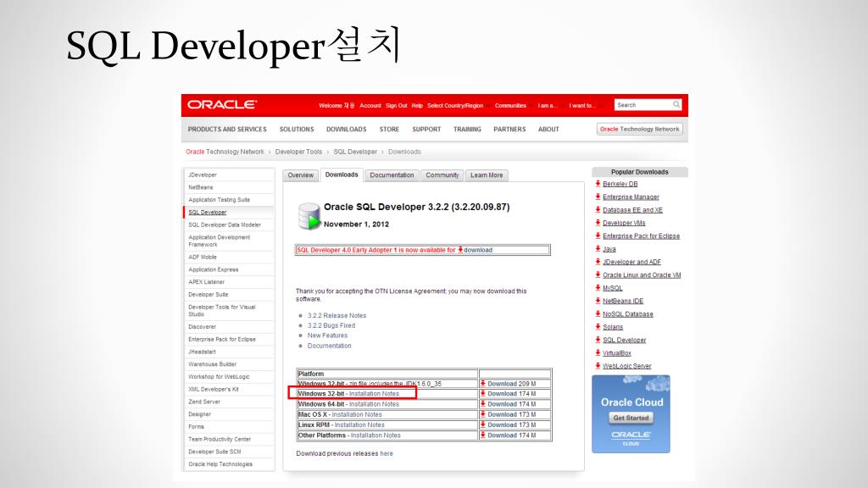
Task: Click 'here' for previous releases
Action: point(387,453)
